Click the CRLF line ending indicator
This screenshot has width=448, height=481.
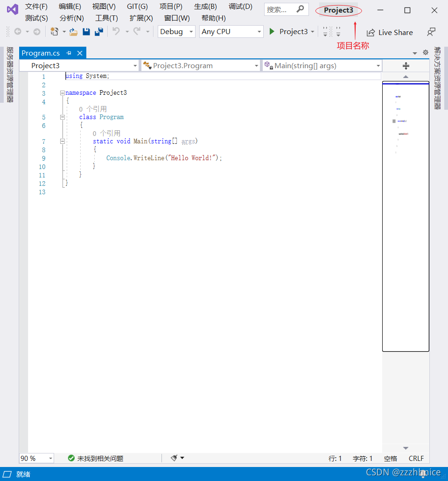pos(416,458)
